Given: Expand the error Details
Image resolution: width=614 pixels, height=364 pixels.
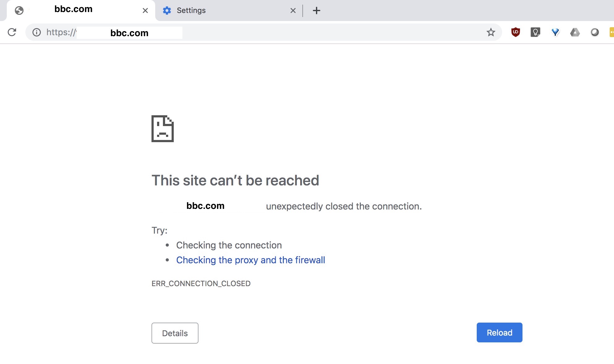Looking at the screenshot, I should pos(175,333).
